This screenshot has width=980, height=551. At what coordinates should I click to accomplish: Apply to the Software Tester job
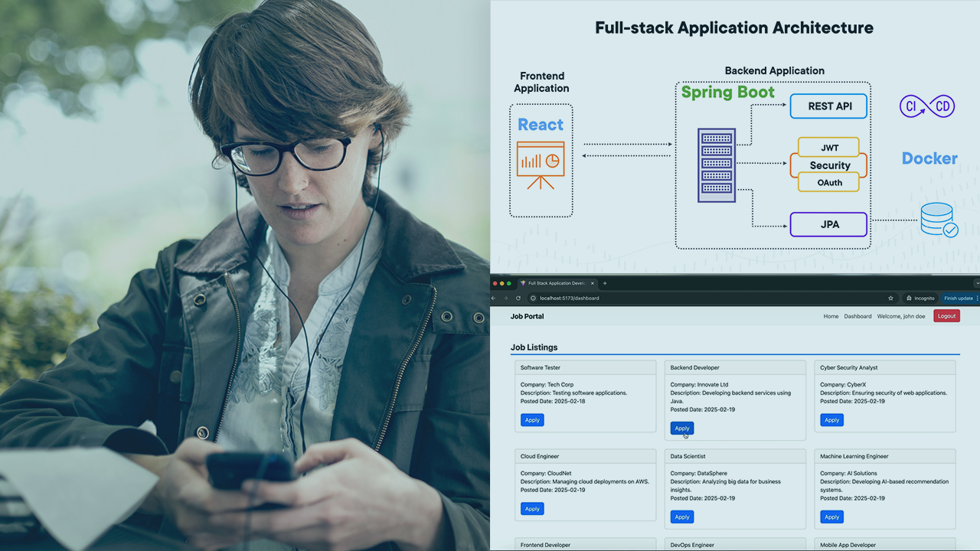pyautogui.click(x=532, y=420)
